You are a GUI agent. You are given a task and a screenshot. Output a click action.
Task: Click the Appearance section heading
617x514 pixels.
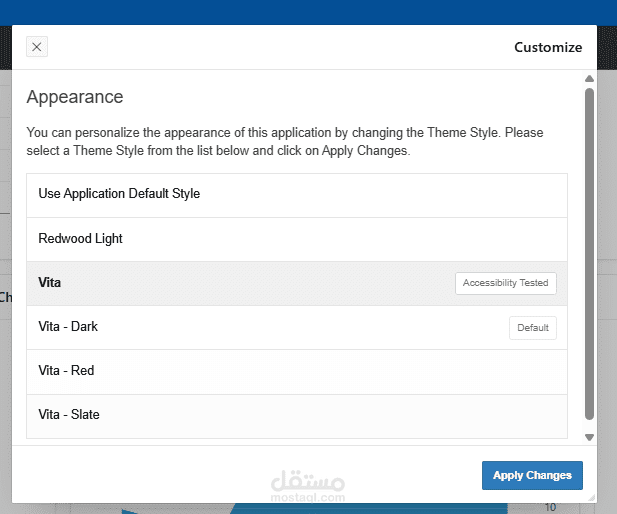[75, 97]
